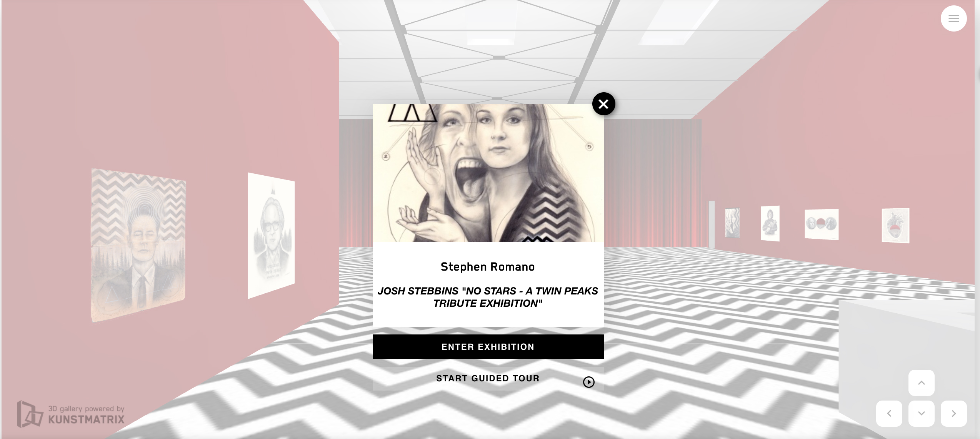This screenshot has height=439, width=980.
Task: Click the Stephen Romano name heading
Action: pyautogui.click(x=488, y=267)
